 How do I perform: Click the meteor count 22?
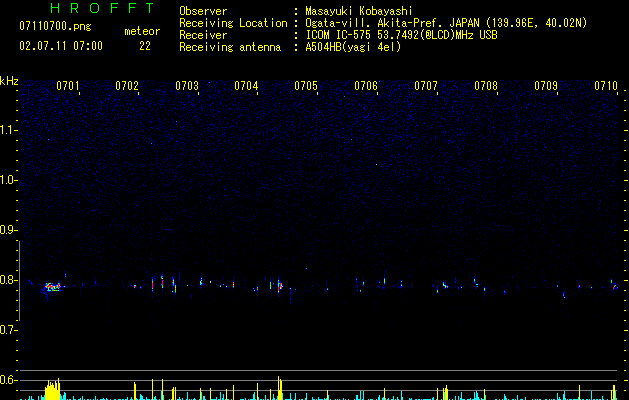click(x=145, y=46)
